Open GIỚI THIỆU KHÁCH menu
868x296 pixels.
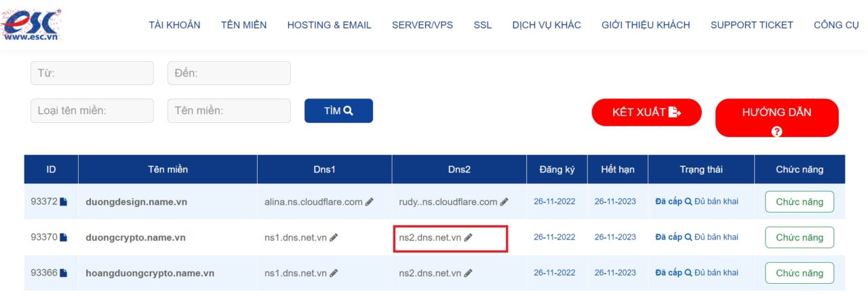(646, 25)
